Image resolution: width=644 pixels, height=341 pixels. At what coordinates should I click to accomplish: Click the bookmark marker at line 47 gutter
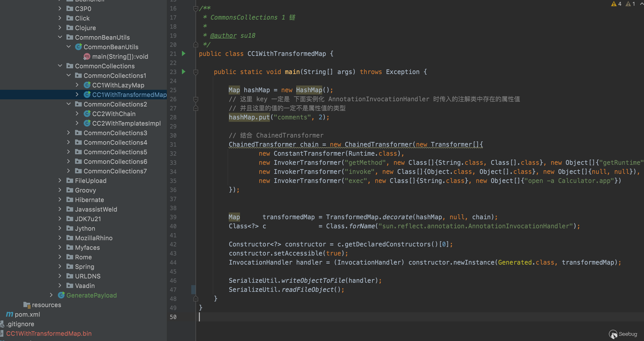click(x=193, y=289)
